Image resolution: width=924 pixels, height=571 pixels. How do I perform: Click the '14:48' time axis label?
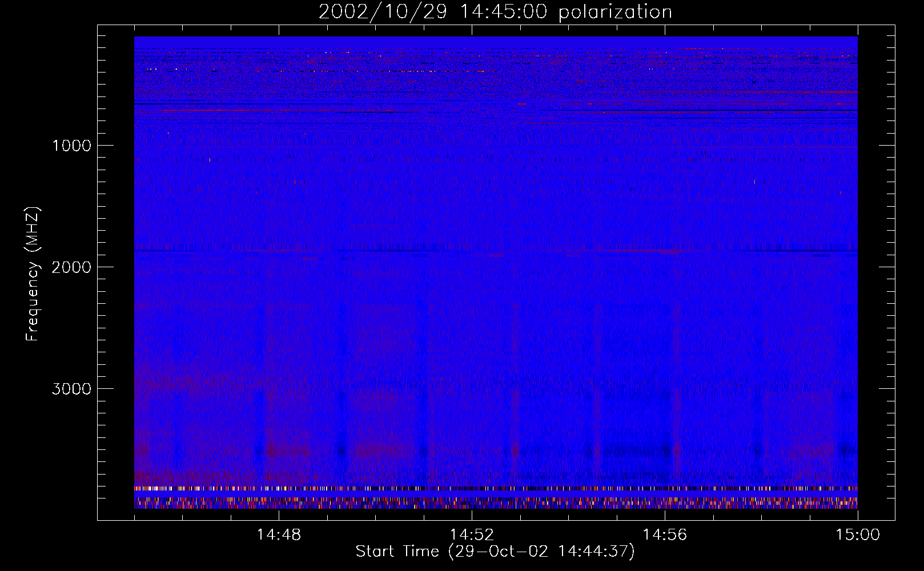click(x=279, y=535)
